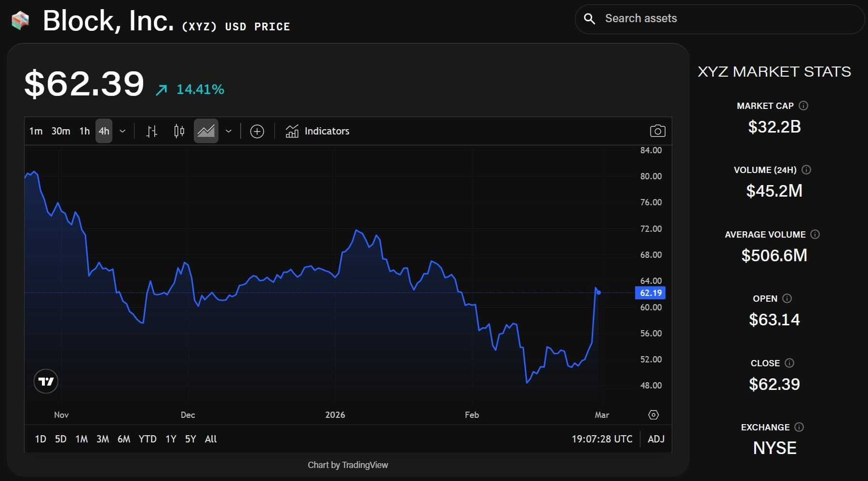This screenshot has height=481, width=868.
Task: Switch to the 1Y range tab
Action: (170, 439)
